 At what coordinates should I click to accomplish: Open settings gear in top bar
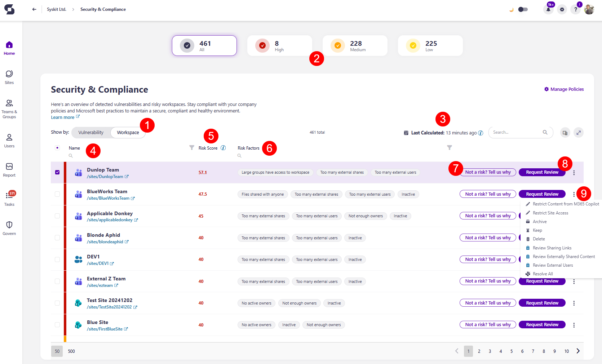coord(562,9)
